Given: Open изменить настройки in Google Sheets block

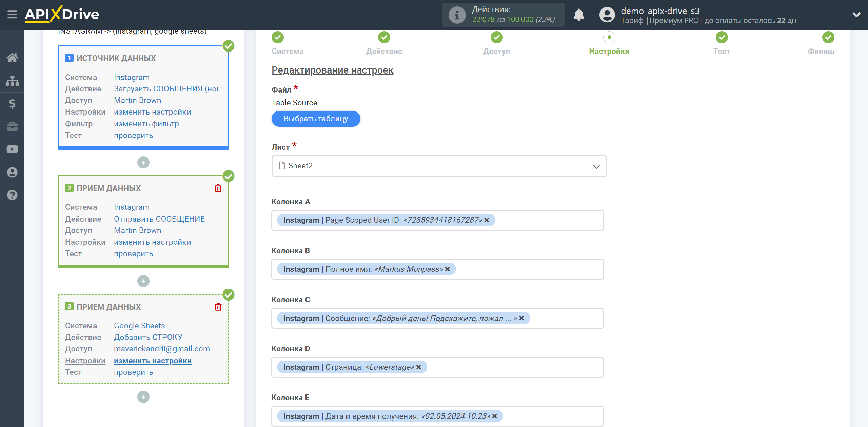Looking at the screenshot, I should (x=153, y=361).
